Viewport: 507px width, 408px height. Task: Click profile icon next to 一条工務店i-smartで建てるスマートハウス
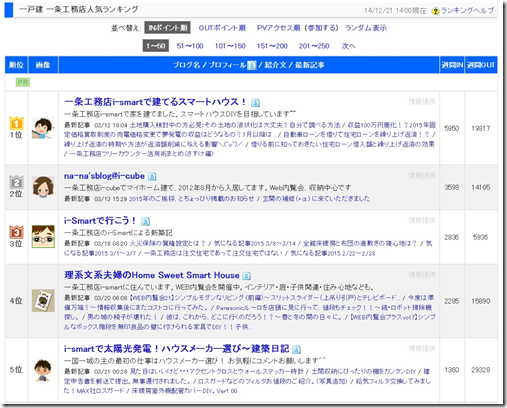255,103
